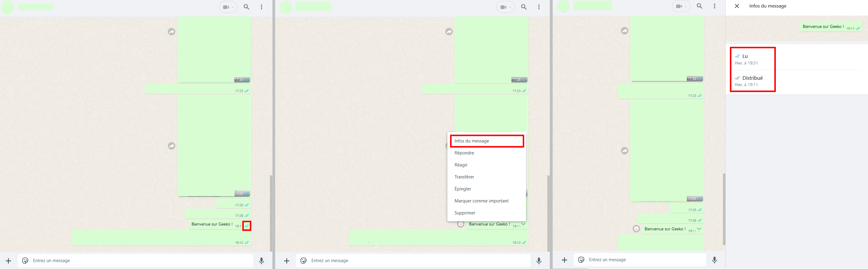Image resolution: width=868 pixels, height=269 pixels.
Task: Expand the video call dropdown in middle window
Action: tap(510, 7)
